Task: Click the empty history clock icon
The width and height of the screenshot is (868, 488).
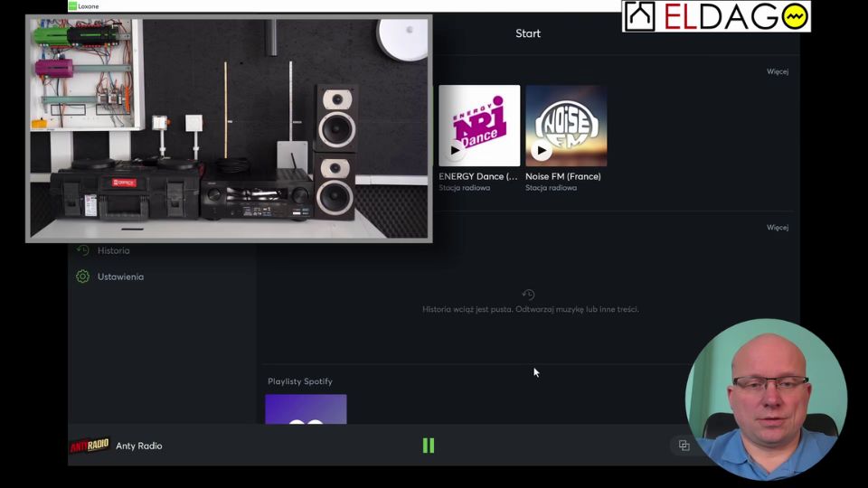Action: coord(529,295)
